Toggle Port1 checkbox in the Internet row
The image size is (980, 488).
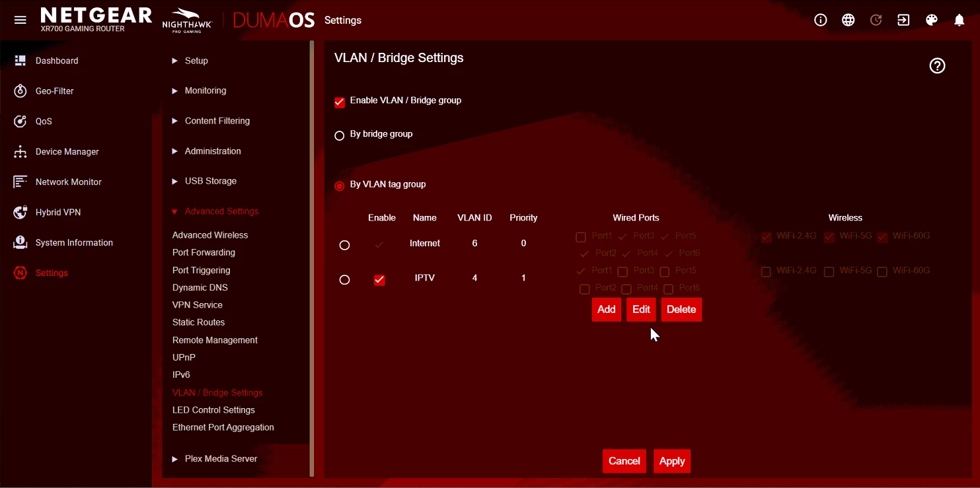(581, 237)
